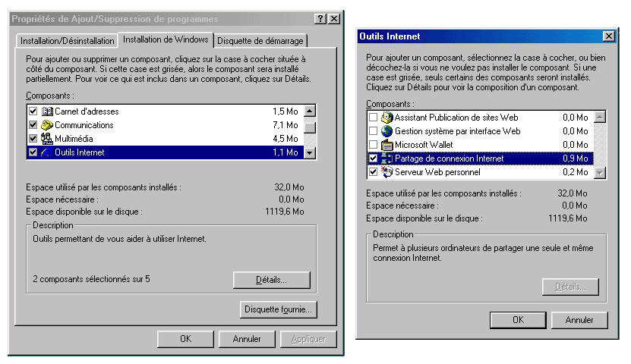631x364 pixels.
Task: Click the Disquette fournie button
Action: click(278, 309)
